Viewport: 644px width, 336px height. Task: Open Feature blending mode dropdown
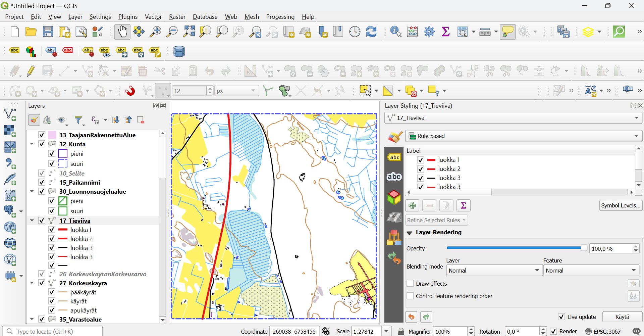coord(591,271)
